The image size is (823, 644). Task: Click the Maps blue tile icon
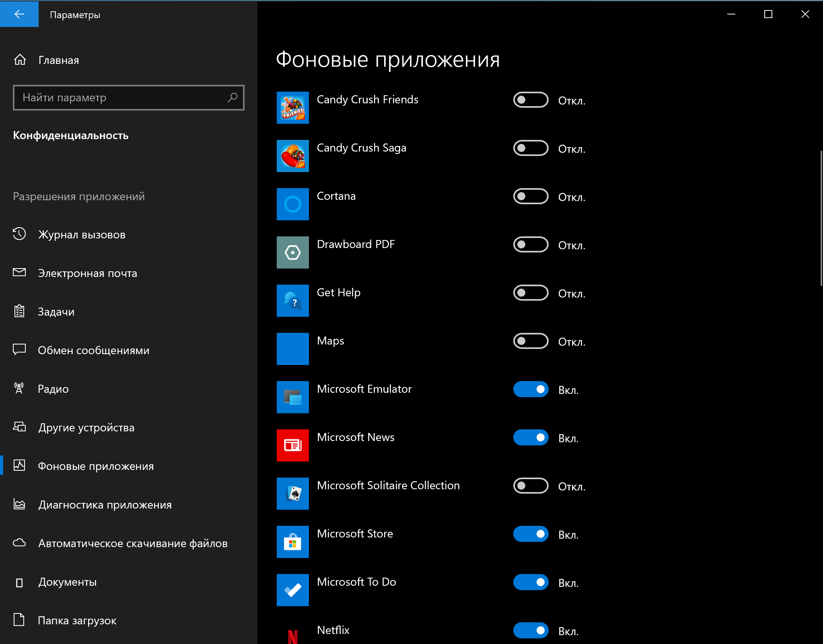click(293, 349)
